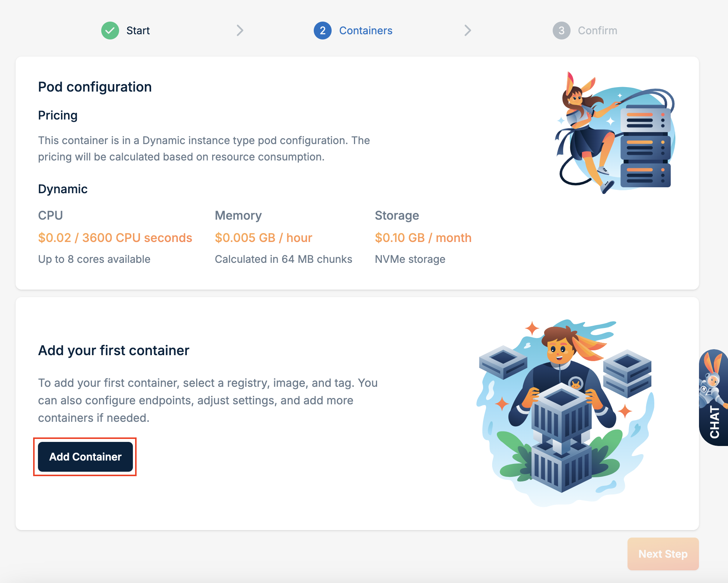This screenshot has width=728, height=583.
Task: Click the Memory price per hour
Action: [x=264, y=238]
